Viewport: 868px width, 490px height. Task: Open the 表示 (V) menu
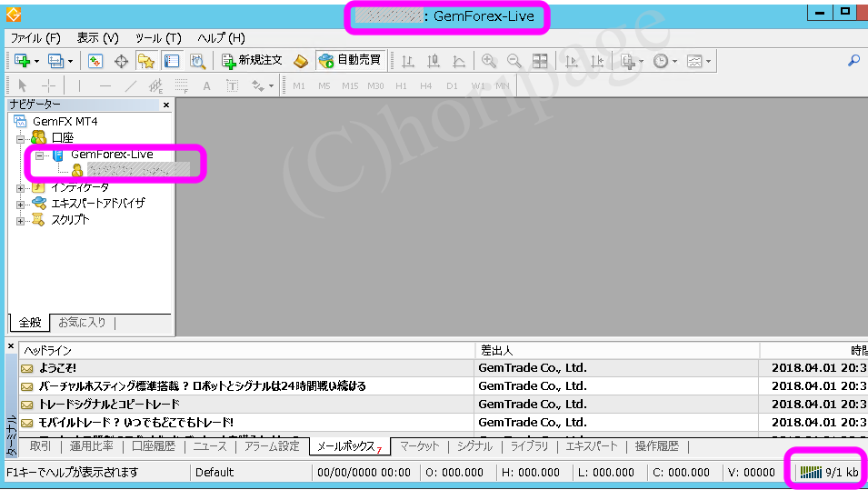coord(97,37)
